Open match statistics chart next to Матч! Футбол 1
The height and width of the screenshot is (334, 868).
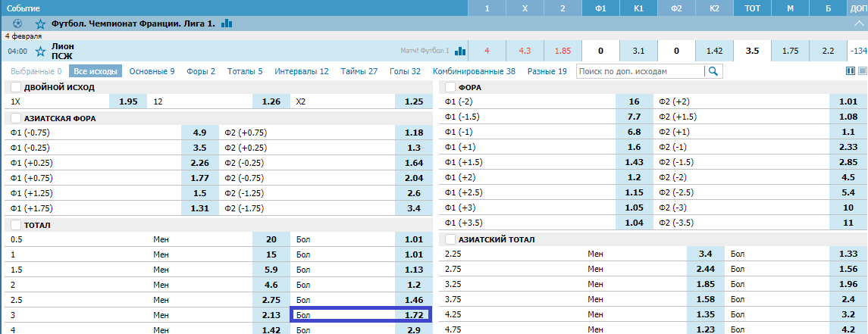[460, 51]
